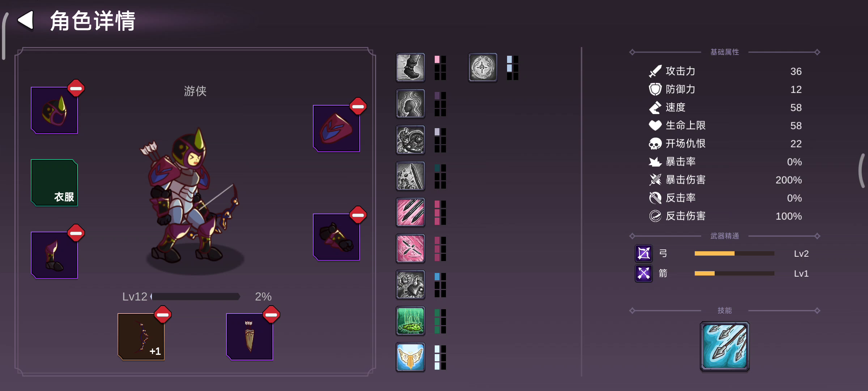Select the pink claw slash trait icon
The height and width of the screenshot is (391, 868).
[x=410, y=212]
